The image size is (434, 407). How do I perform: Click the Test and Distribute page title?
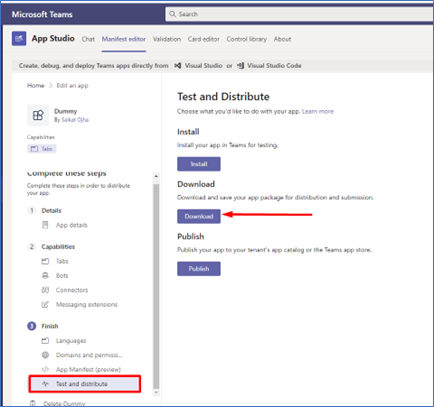223,97
